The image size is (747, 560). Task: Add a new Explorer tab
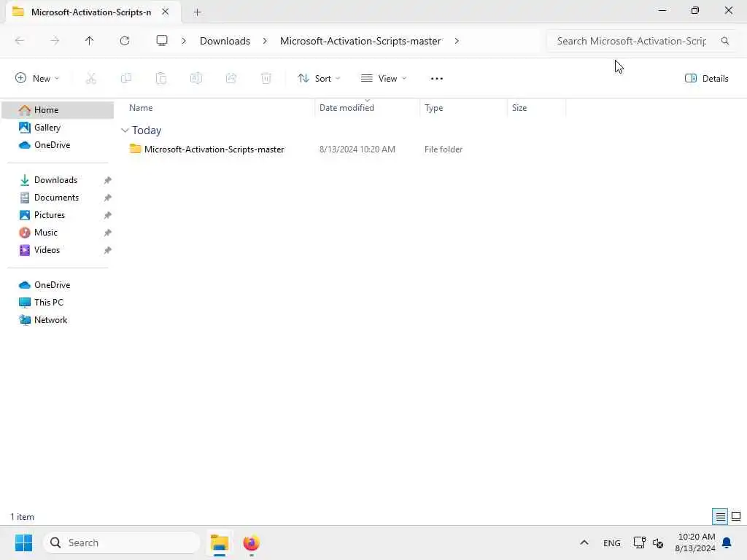pyautogui.click(x=197, y=12)
